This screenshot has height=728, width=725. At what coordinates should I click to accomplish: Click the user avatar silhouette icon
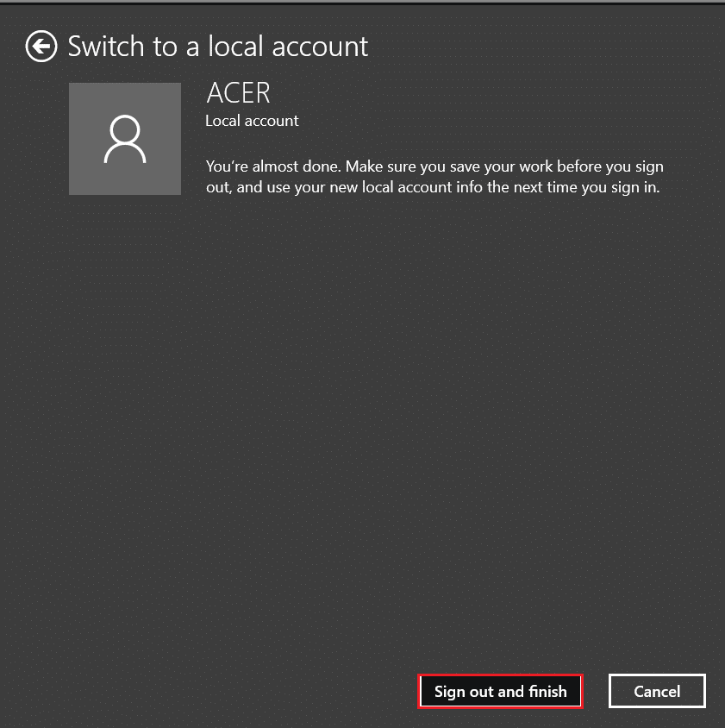125,139
